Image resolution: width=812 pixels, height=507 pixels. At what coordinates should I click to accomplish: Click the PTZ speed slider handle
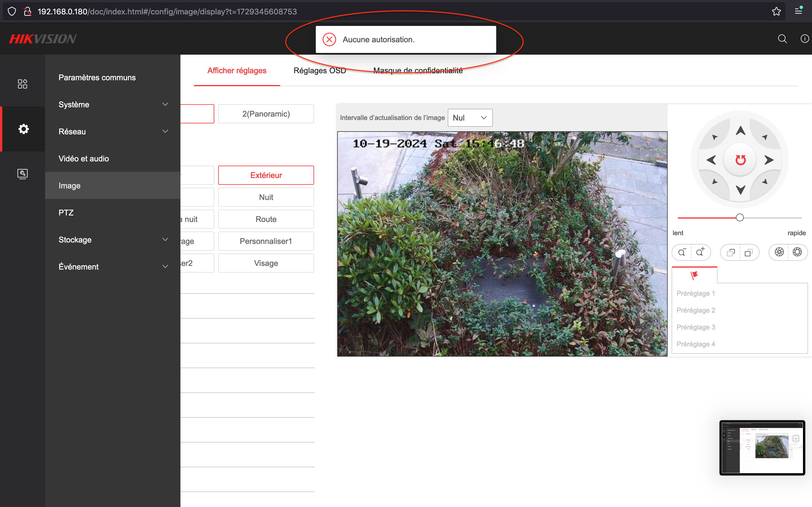740,218
